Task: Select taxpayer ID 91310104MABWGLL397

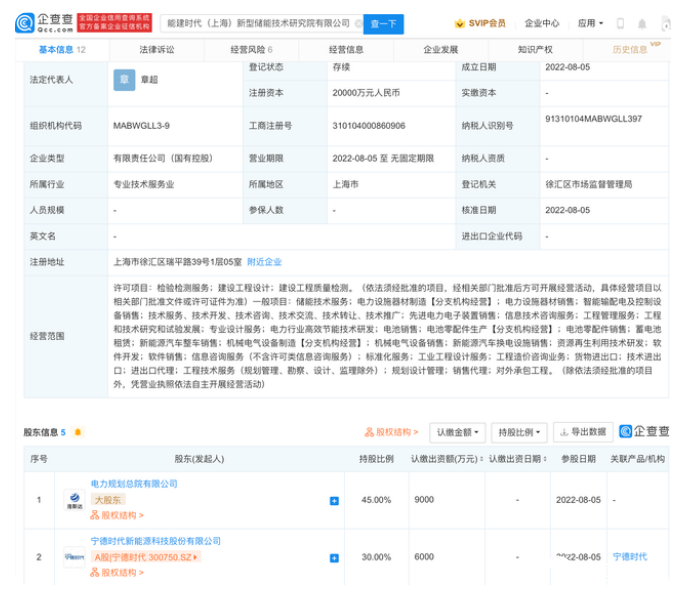Action: point(593,119)
